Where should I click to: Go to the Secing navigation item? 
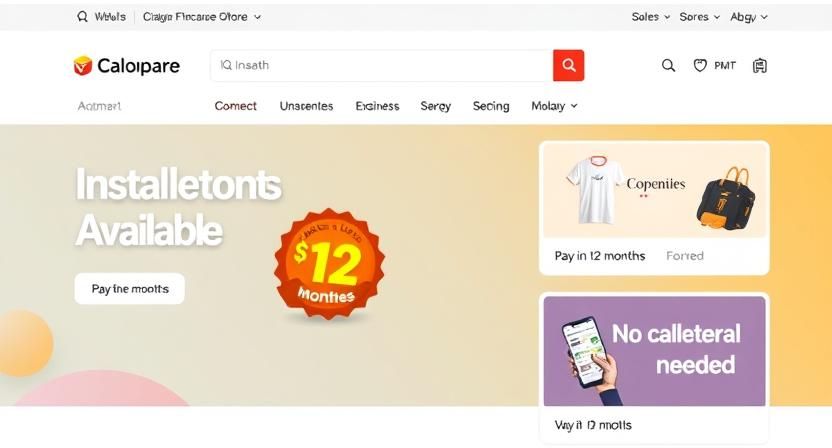click(x=491, y=106)
